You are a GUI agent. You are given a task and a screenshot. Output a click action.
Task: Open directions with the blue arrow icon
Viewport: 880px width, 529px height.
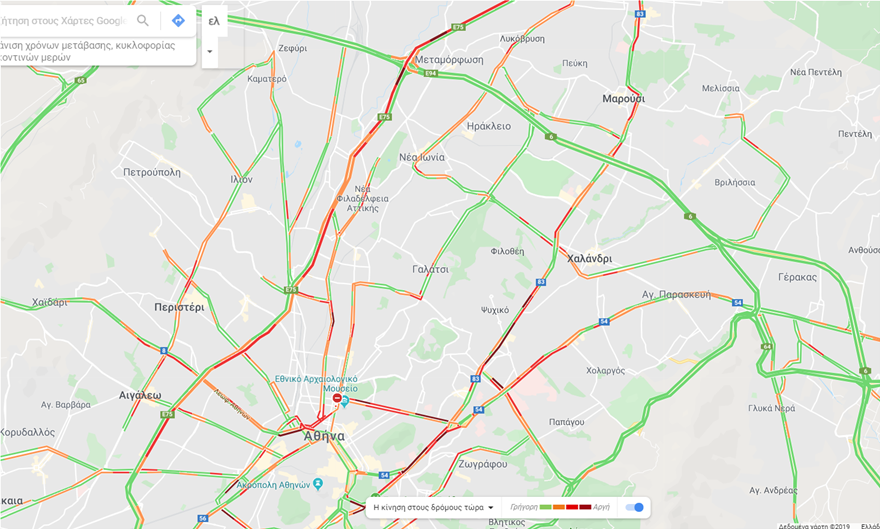point(178,21)
